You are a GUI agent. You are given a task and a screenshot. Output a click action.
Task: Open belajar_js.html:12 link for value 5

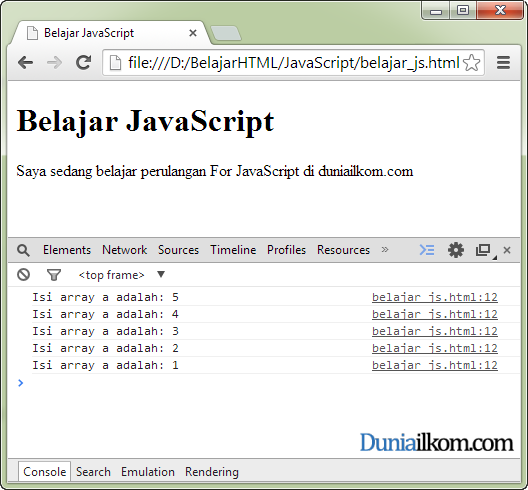[435, 297]
